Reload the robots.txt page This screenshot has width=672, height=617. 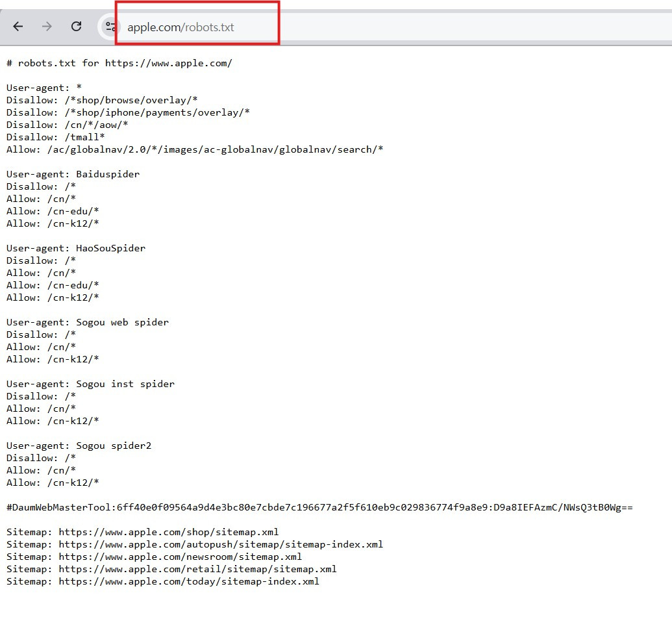pos(76,27)
